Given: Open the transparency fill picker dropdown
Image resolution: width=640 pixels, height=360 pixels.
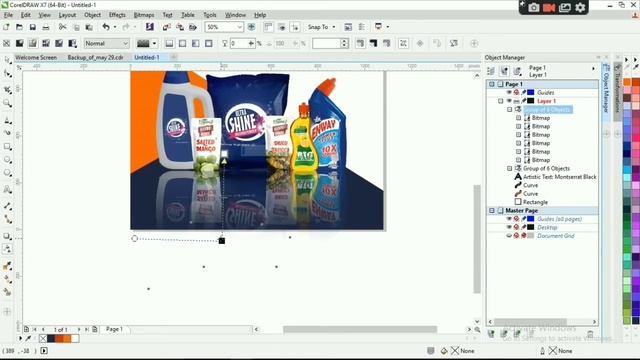Looking at the screenshot, I should click(154, 43).
